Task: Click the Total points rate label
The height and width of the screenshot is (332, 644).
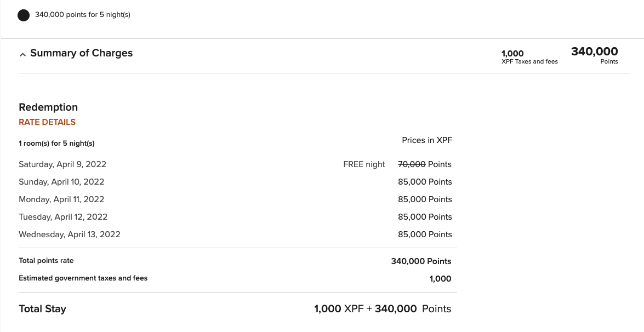Action: (x=46, y=261)
